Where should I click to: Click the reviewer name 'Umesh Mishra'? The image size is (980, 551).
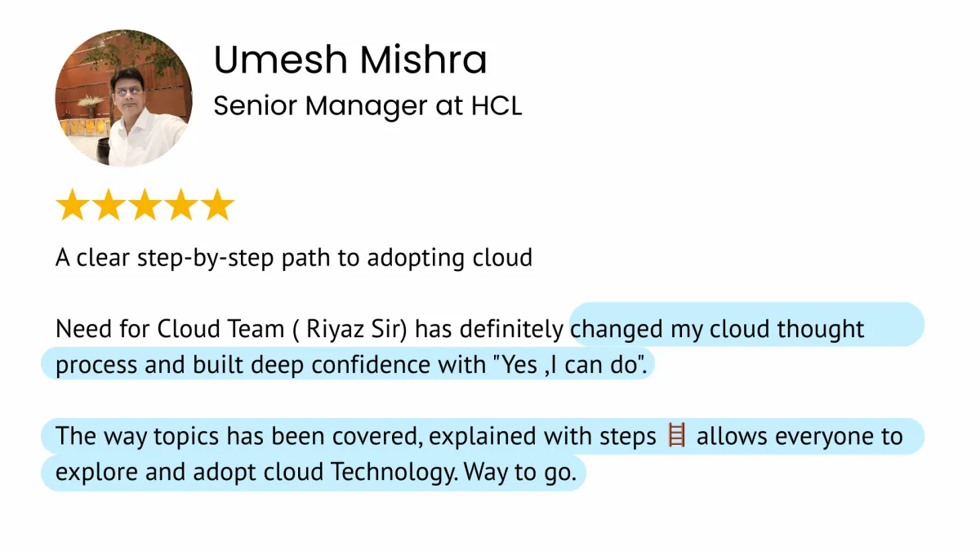(x=350, y=60)
